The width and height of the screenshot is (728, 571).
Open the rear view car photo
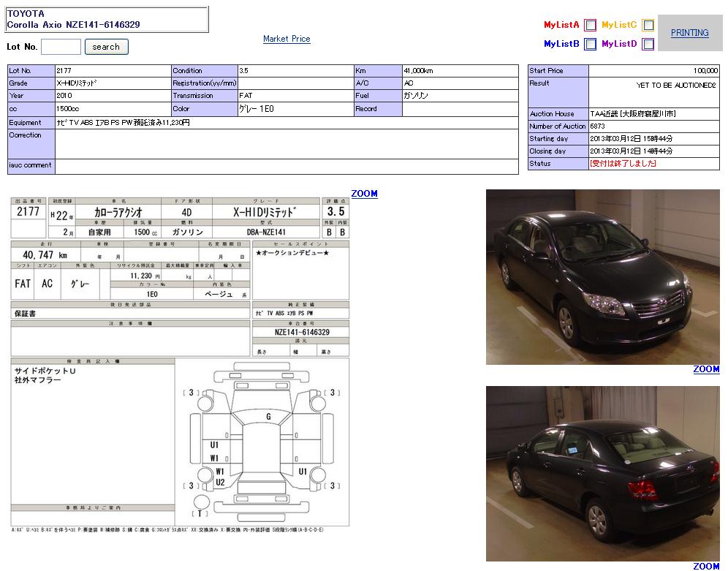[602, 473]
